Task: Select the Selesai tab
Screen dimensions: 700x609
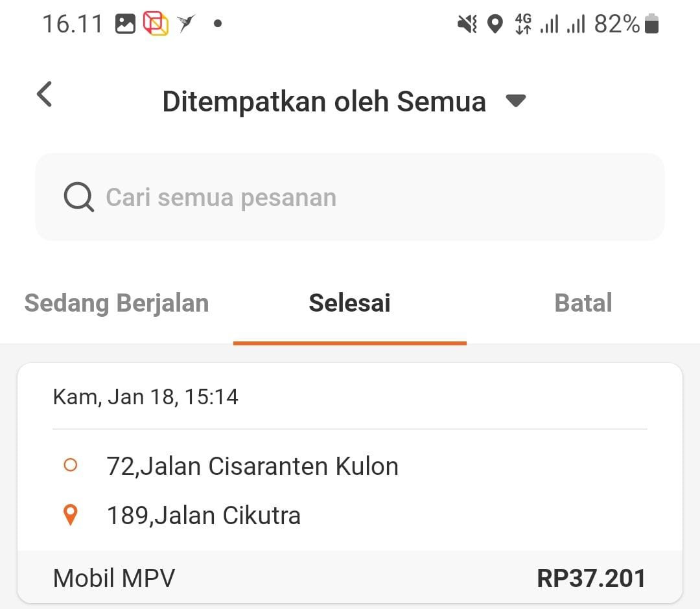Action: pos(349,303)
